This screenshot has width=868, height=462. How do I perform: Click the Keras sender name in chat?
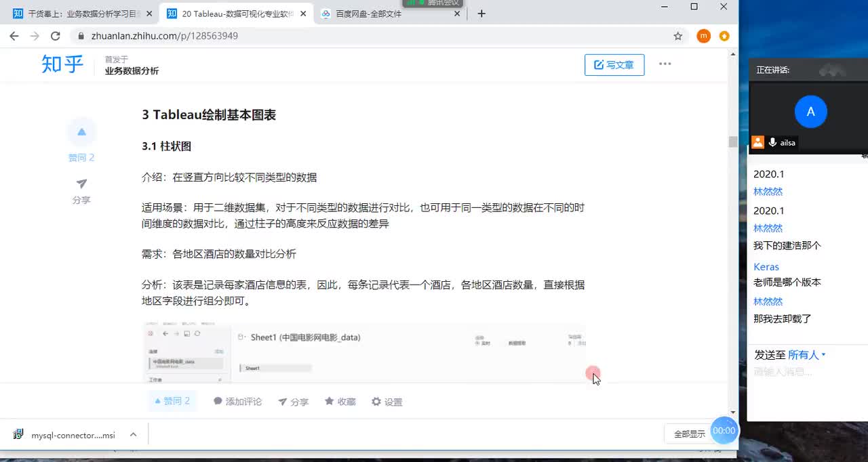(766, 267)
